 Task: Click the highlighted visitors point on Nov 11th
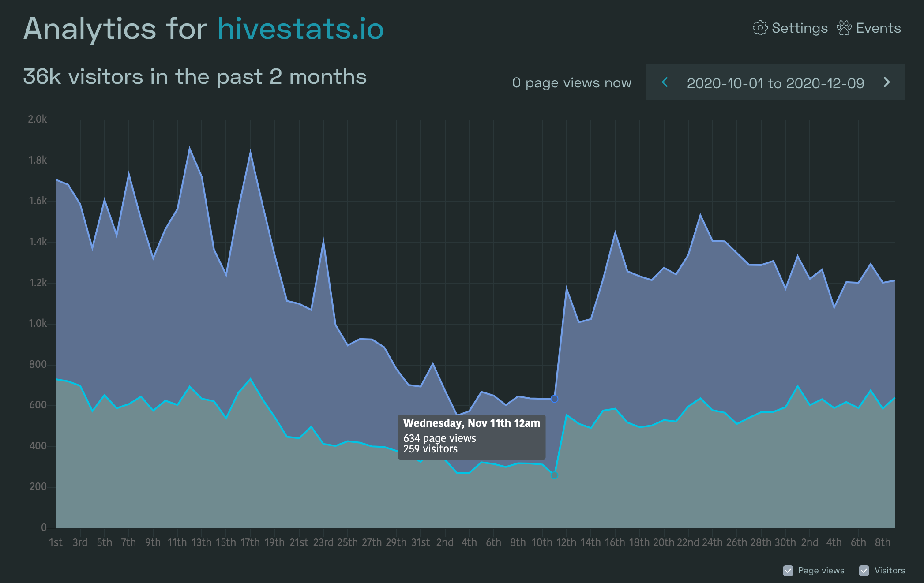[x=555, y=475]
